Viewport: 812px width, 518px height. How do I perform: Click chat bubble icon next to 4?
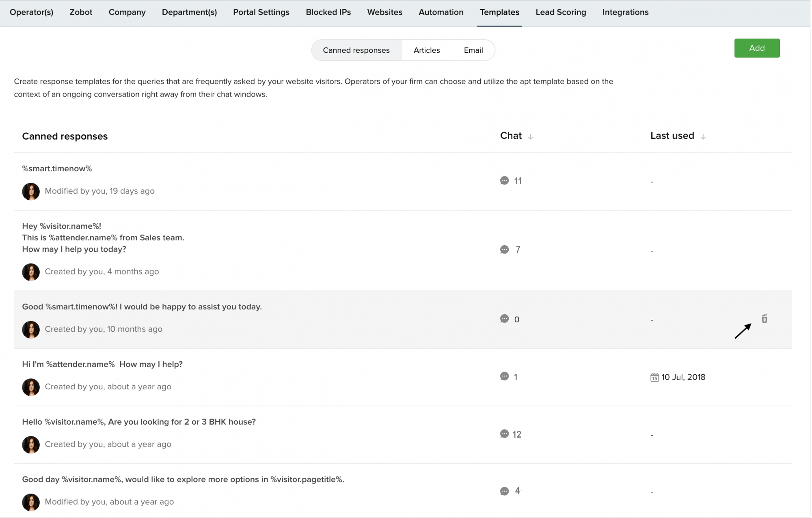click(504, 491)
